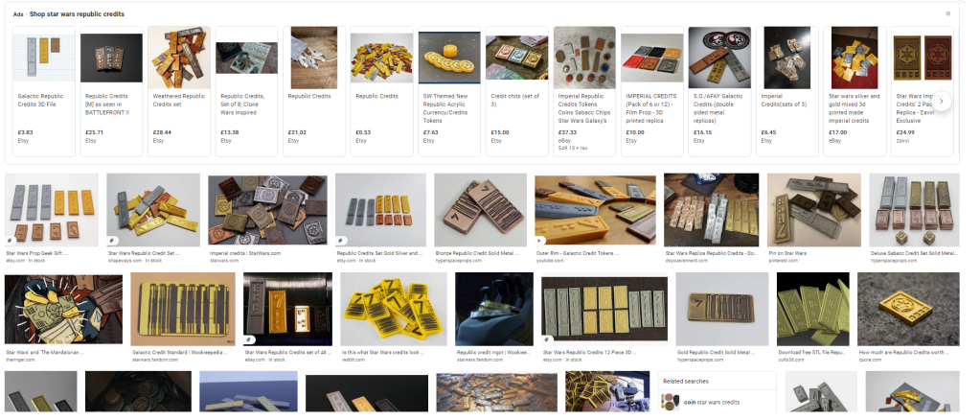Click the 'coin star wars credits' related search
The width and height of the screenshot is (980, 420).
(711, 403)
